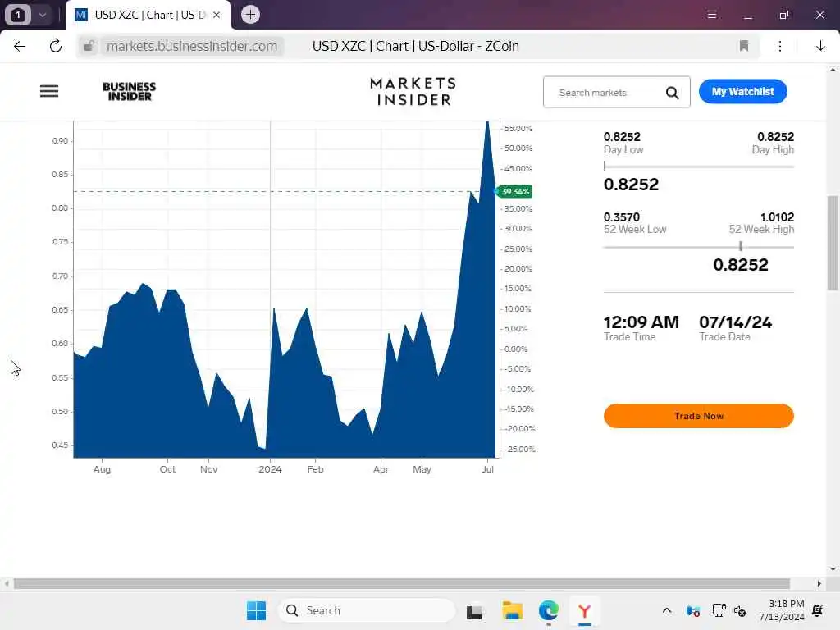Click the muted volume tray icon
Image resolution: width=840 pixels, height=630 pixels.
pos(740,611)
